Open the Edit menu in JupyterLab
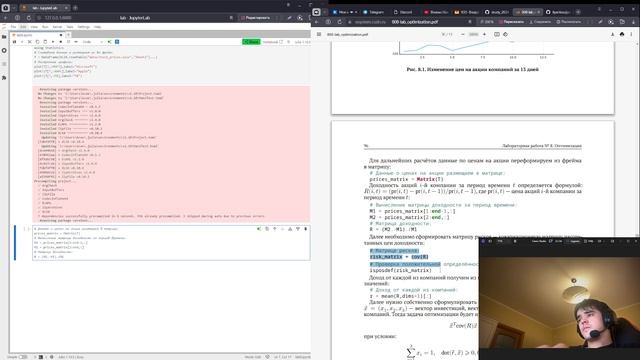The width and height of the screenshot is (640, 360). (x=23, y=27)
